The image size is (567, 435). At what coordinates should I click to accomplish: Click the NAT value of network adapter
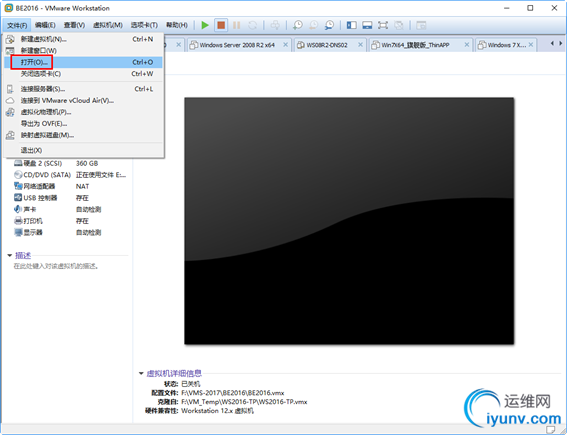tap(82, 187)
